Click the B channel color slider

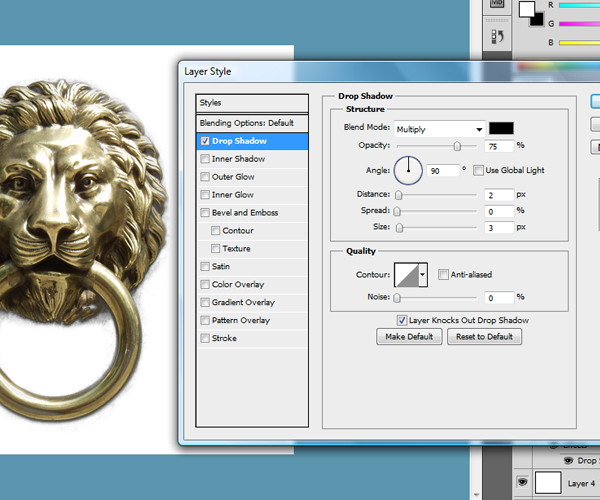579,42
